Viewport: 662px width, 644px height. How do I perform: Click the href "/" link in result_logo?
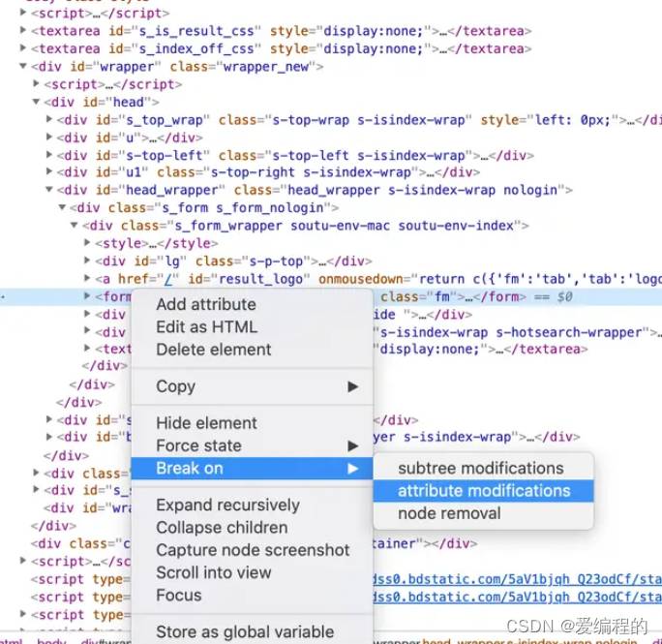coord(168,280)
